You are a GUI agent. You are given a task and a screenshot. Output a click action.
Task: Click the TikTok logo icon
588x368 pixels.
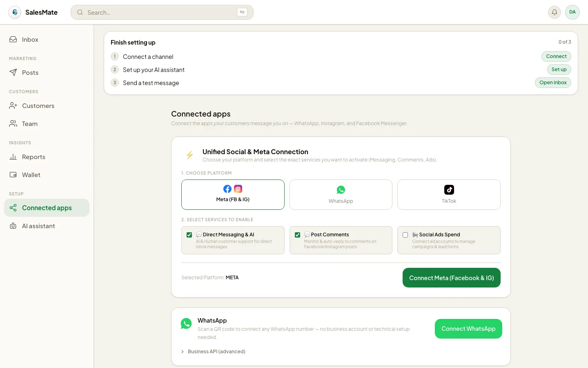[x=449, y=190]
